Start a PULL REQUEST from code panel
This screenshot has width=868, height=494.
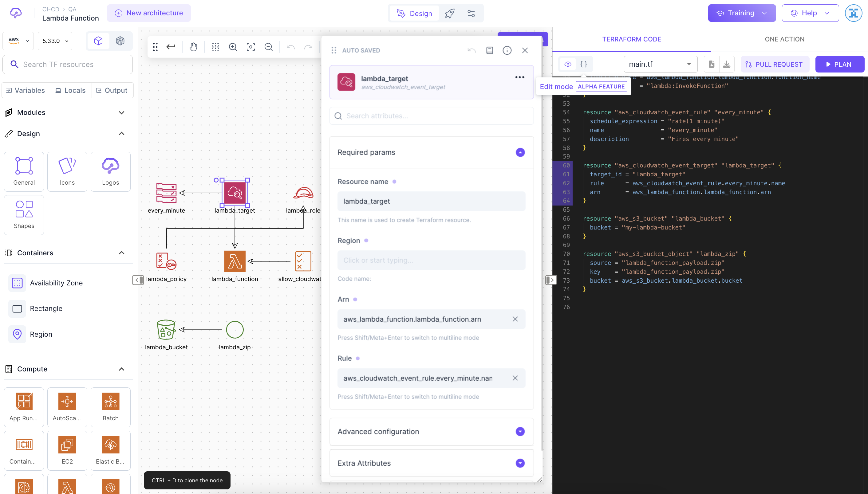pos(775,64)
